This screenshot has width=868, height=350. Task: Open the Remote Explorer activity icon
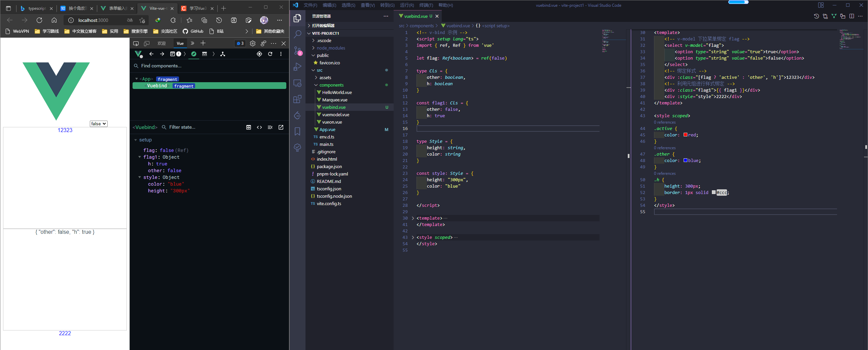297,83
